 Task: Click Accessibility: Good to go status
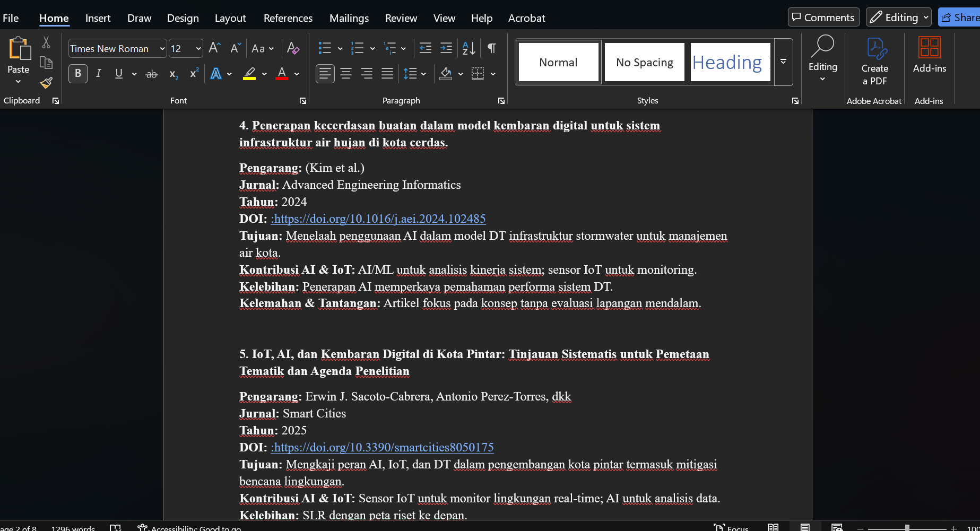(x=189, y=528)
